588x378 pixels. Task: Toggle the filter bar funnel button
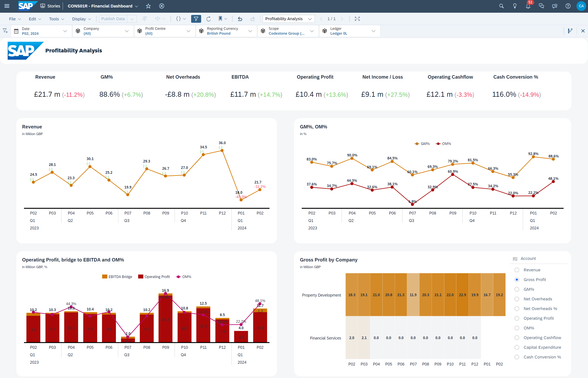(x=196, y=19)
